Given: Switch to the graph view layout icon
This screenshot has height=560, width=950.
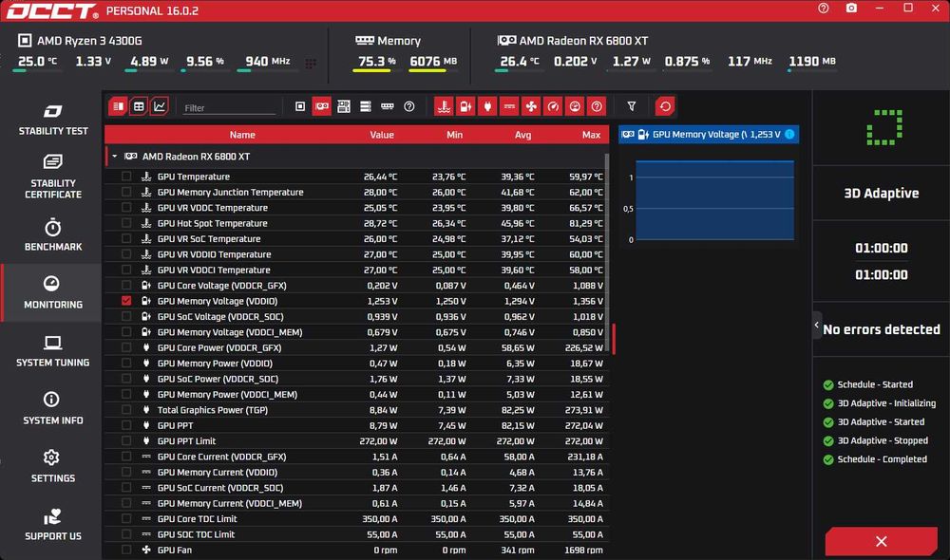Looking at the screenshot, I should point(160,106).
